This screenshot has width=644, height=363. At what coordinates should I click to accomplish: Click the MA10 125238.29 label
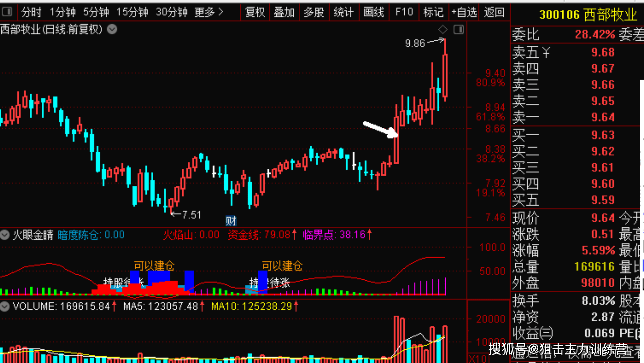255,306
